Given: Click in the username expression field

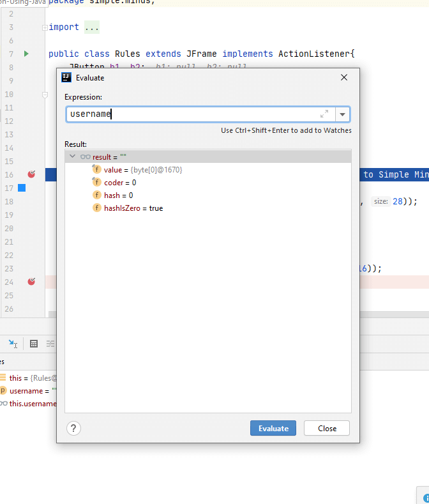Looking at the screenshot, I should [192, 114].
